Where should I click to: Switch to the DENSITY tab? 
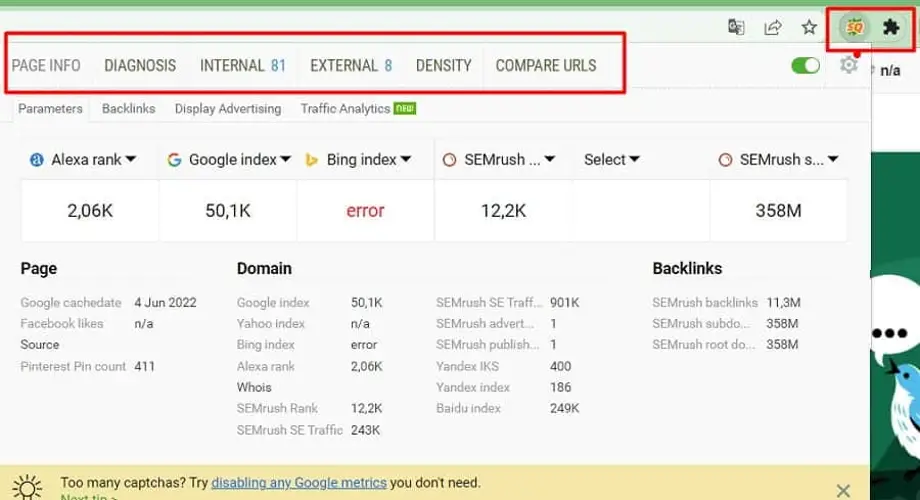tap(444, 65)
